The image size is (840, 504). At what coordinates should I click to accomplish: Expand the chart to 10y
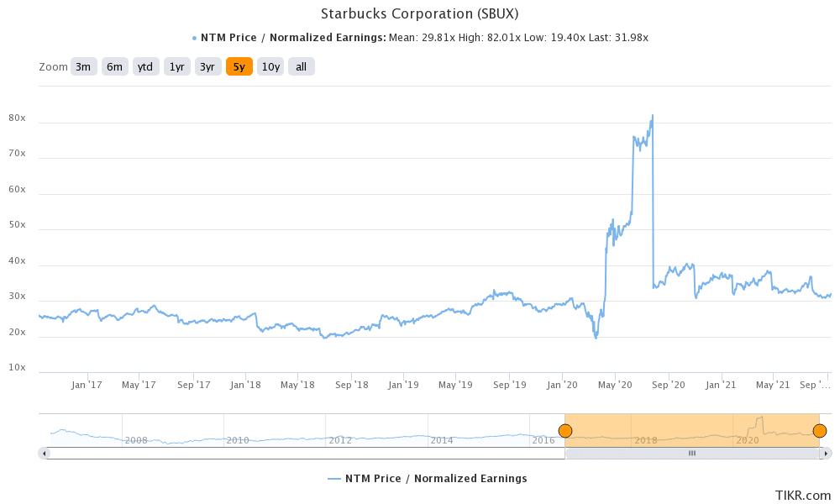(x=270, y=67)
